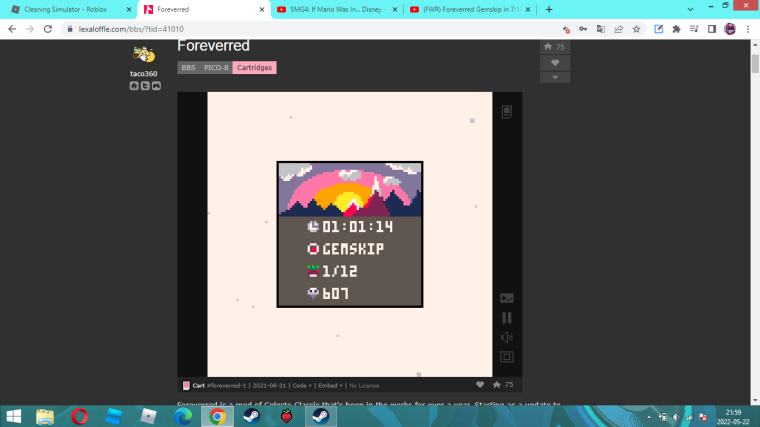
Task: Click taco360's avatar image
Action: pyautogui.click(x=143, y=54)
